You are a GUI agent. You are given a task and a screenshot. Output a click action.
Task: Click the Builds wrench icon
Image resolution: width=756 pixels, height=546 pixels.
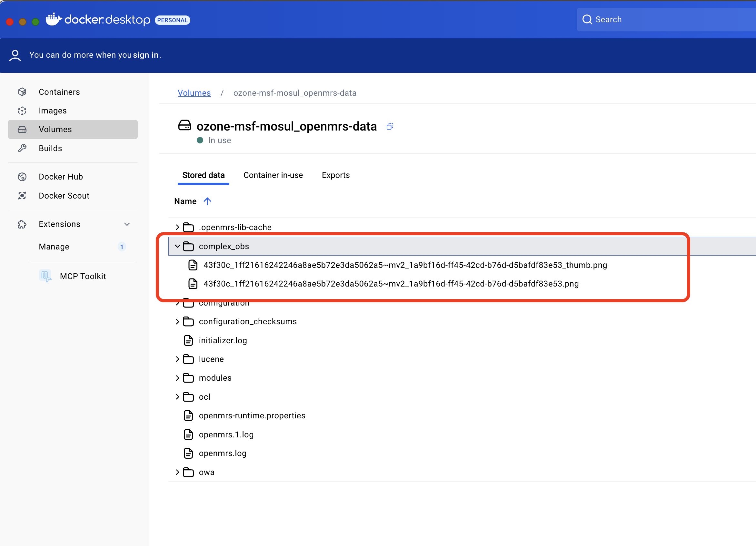point(22,148)
